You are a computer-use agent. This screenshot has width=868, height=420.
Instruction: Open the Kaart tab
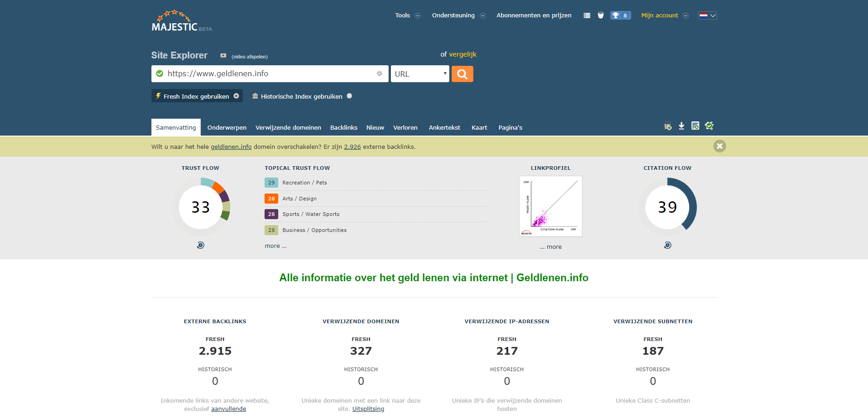(x=479, y=127)
